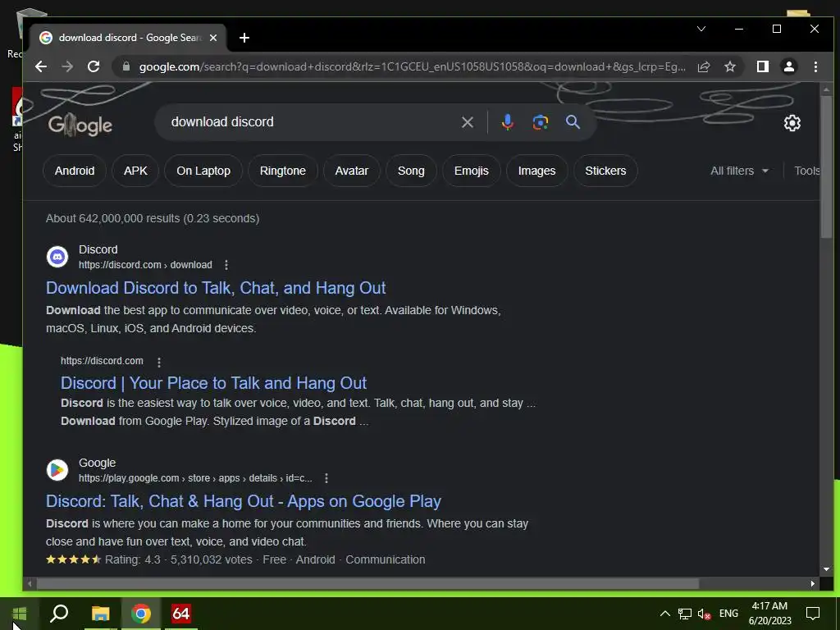Bookmark this page with the star icon
Viewport: 840px width, 630px height.
point(730,66)
